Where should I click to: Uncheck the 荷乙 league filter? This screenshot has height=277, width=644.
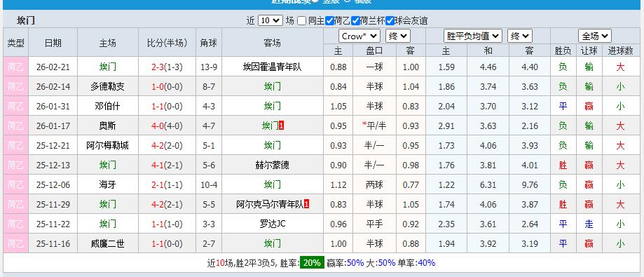[x=329, y=20]
